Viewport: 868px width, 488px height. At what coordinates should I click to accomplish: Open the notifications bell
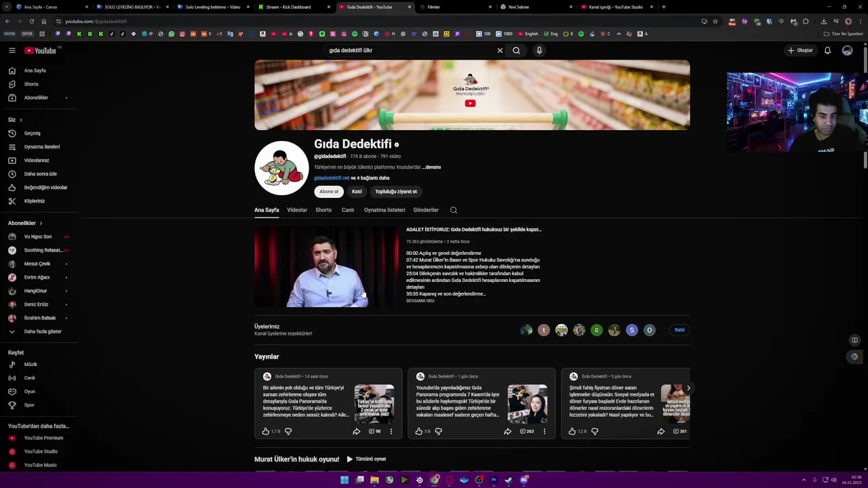[827, 50]
